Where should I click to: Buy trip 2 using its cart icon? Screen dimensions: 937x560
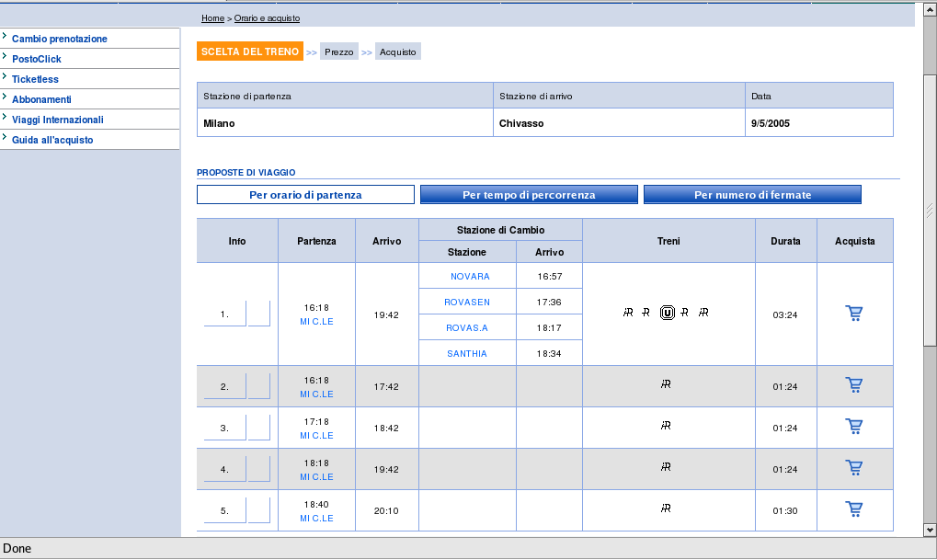click(854, 385)
